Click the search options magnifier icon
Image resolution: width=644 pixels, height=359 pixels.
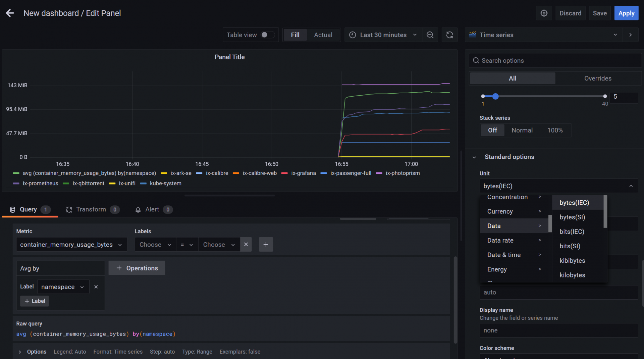(476, 60)
